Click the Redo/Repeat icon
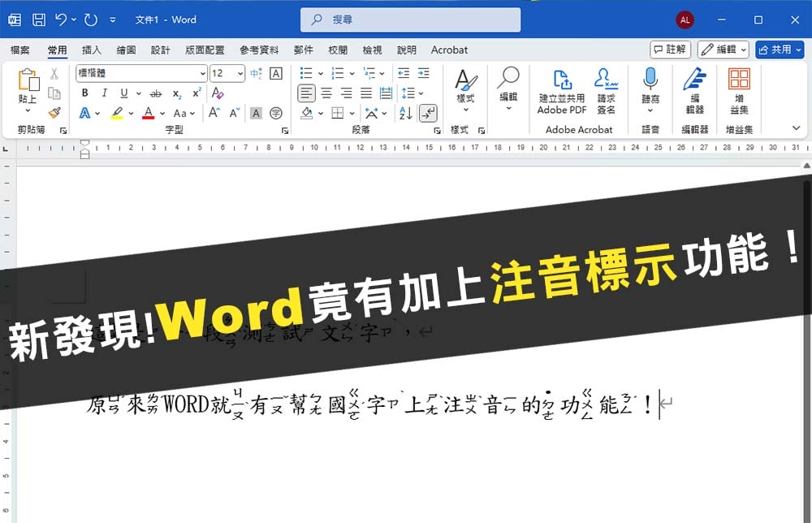Image resolution: width=812 pixels, height=523 pixels. click(x=91, y=19)
